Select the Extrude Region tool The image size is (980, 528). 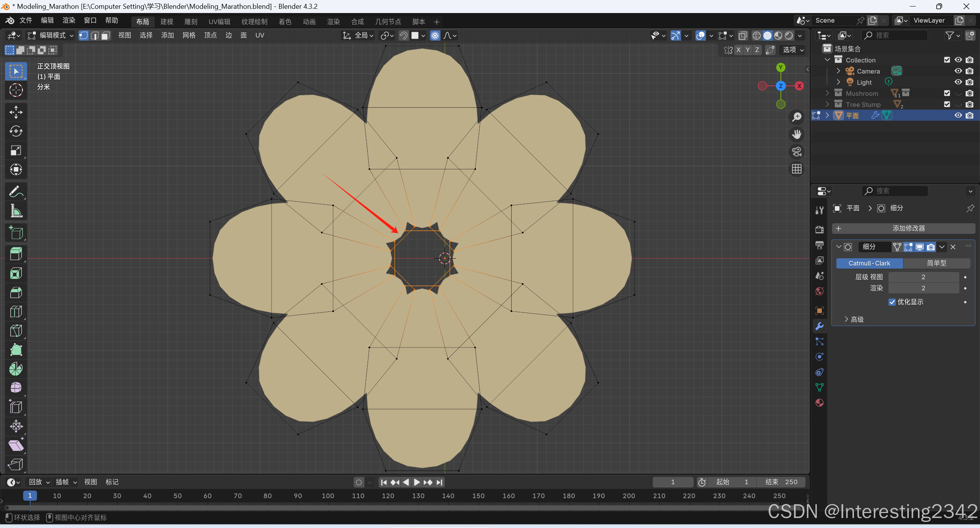(16, 254)
